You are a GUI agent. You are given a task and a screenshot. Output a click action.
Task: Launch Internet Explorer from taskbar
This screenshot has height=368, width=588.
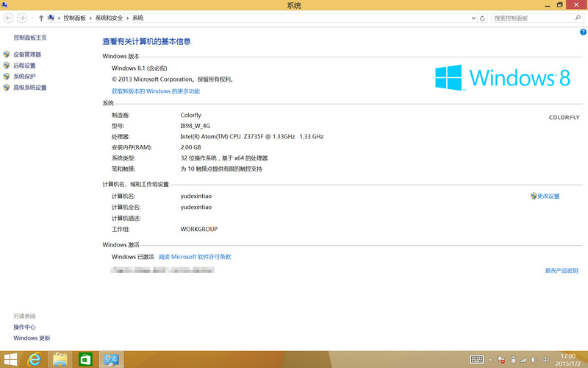click(x=34, y=360)
